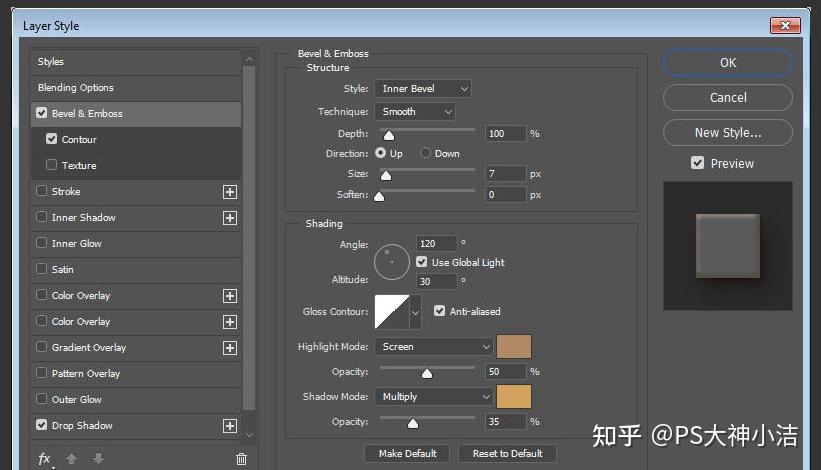Uncheck the Bevel & Emboss checkbox

pyautogui.click(x=42, y=113)
